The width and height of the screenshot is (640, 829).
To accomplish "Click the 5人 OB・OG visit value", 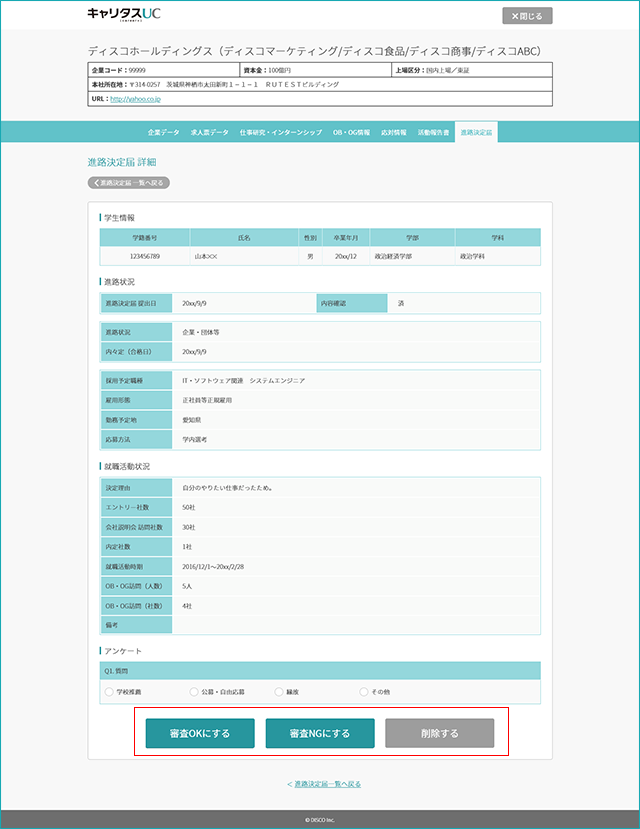I will [x=187, y=586].
